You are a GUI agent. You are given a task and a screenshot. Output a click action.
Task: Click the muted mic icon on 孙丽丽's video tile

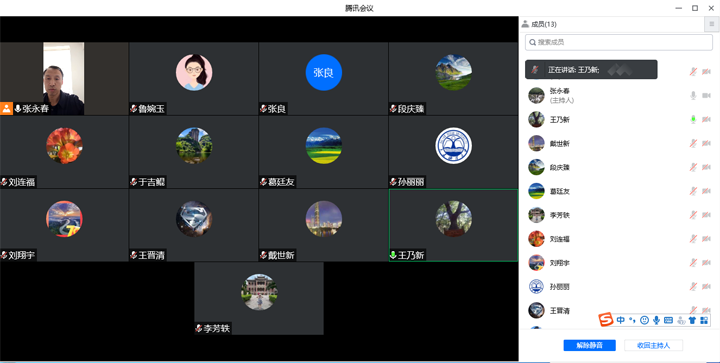point(393,182)
